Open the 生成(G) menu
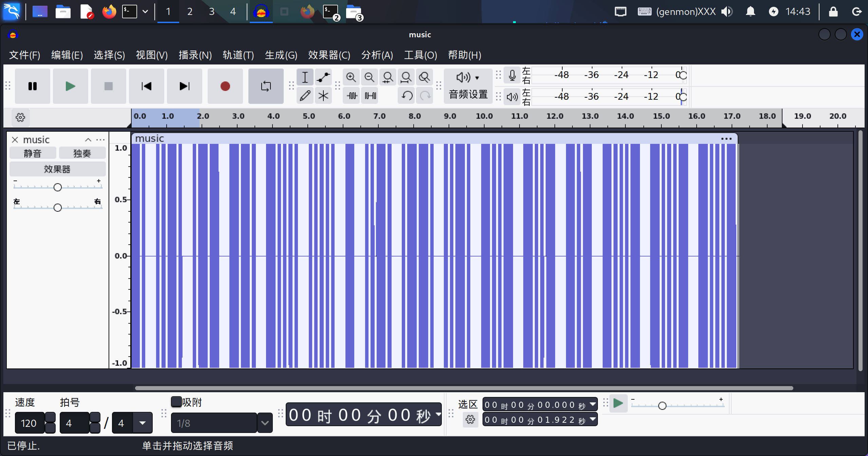Screen dimensions: 868x456 (281, 55)
